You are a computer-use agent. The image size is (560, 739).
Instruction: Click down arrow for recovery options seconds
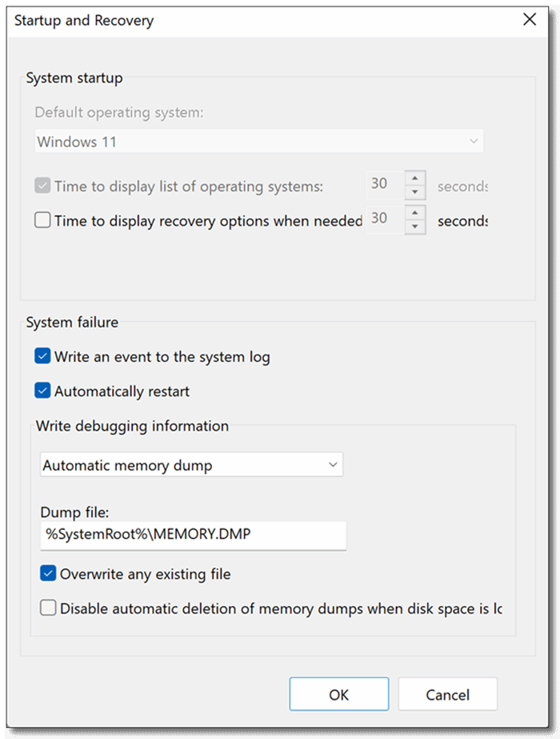click(415, 227)
